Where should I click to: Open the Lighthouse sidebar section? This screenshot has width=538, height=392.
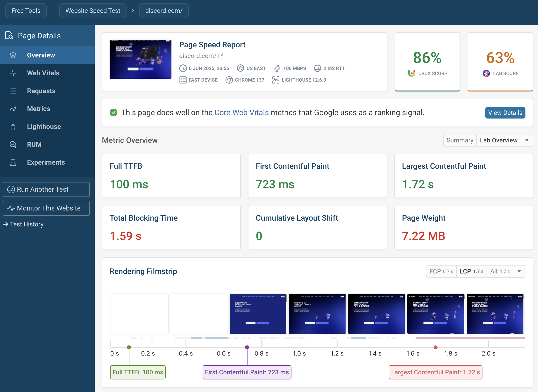coord(47,127)
